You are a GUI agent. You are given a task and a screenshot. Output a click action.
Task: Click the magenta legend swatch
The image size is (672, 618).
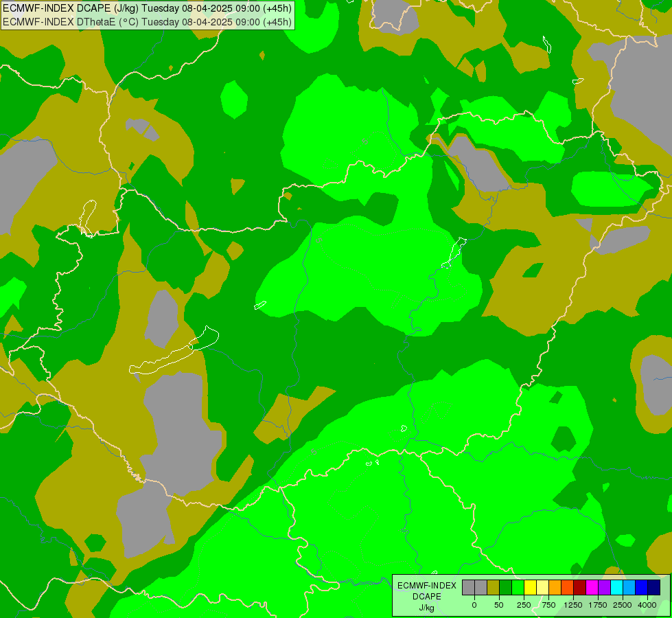pyautogui.click(x=592, y=588)
